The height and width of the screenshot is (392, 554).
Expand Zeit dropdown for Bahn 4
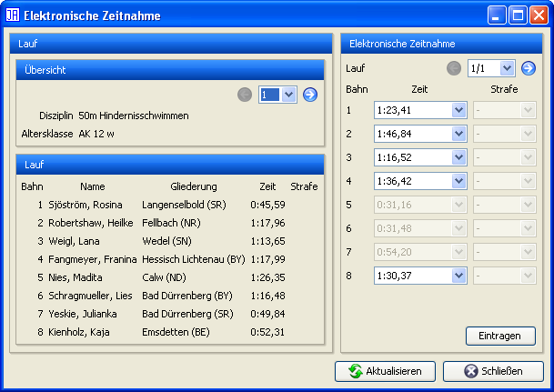click(x=458, y=181)
